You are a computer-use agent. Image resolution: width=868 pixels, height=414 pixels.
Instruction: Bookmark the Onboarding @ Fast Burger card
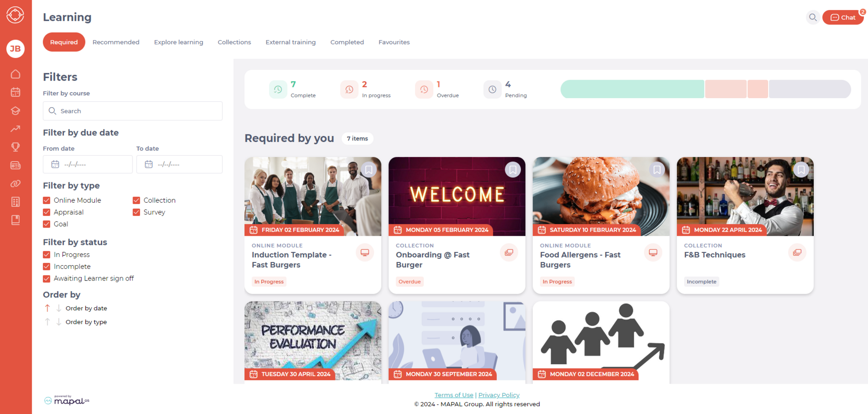513,170
